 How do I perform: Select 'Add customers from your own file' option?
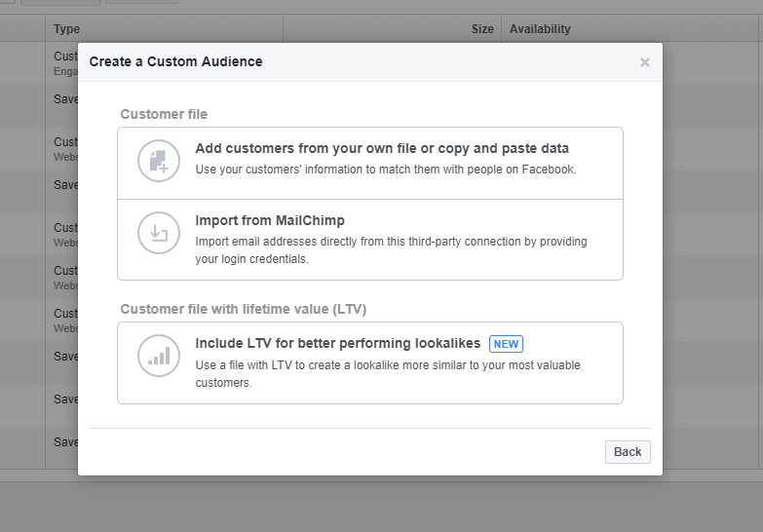click(382, 149)
